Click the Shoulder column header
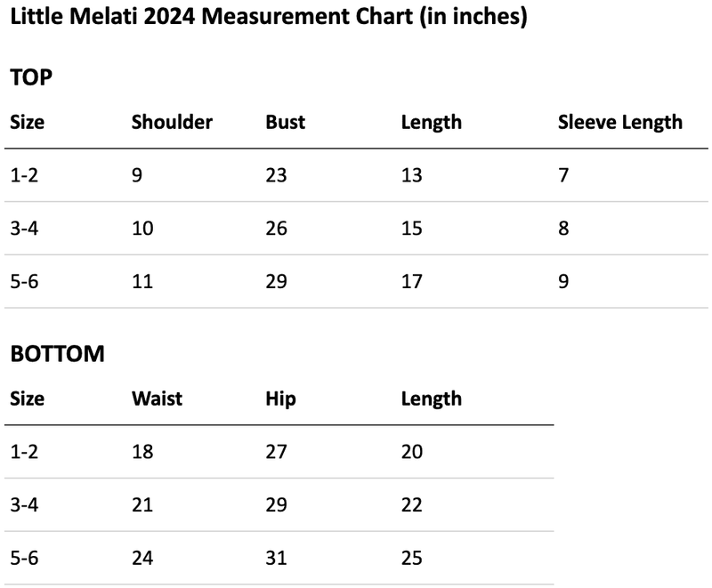Viewport: 712px width, 588px height. pyautogui.click(x=172, y=122)
